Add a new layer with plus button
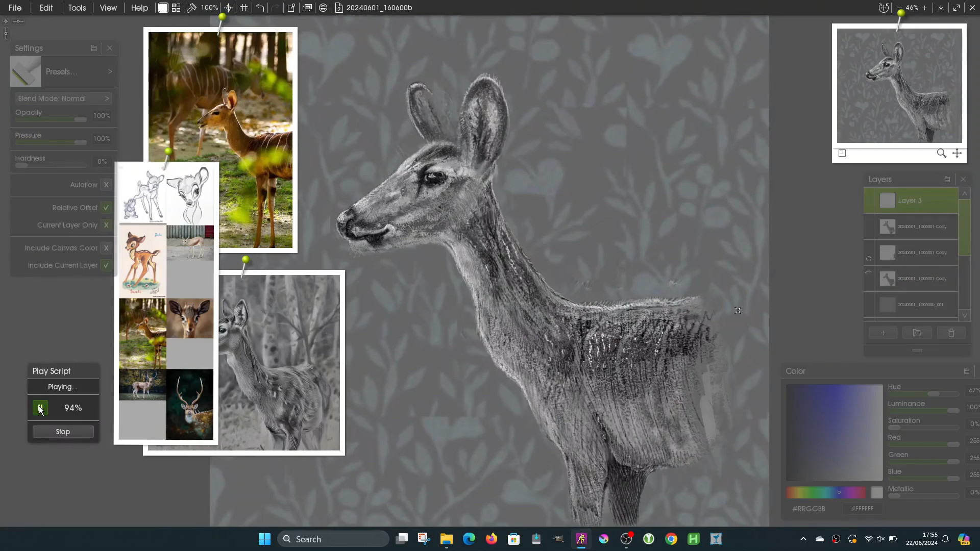The height and width of the screenshot is (551, 980). click(883, 333)
